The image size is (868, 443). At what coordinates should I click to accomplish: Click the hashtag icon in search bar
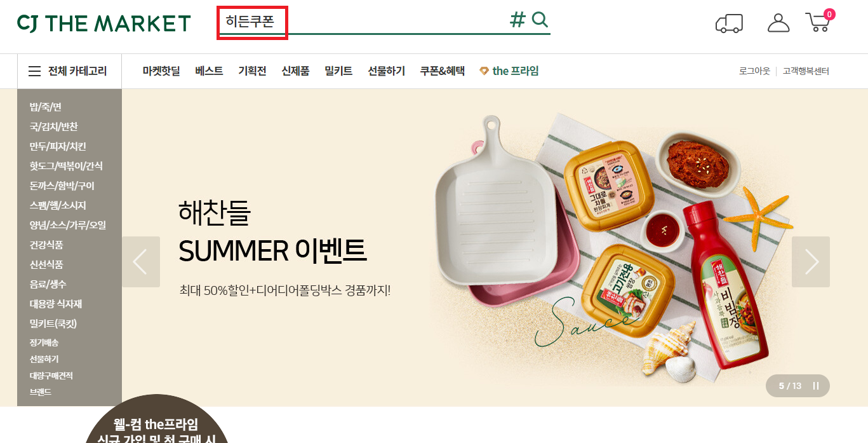518,20
